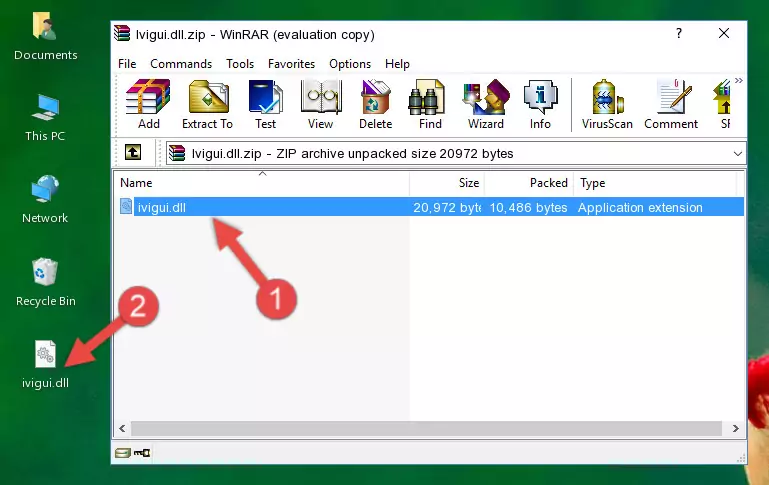Viewport: 769px width, 485px height.
Task: Close the WinRAR window
Action: [x=724, y=33]
